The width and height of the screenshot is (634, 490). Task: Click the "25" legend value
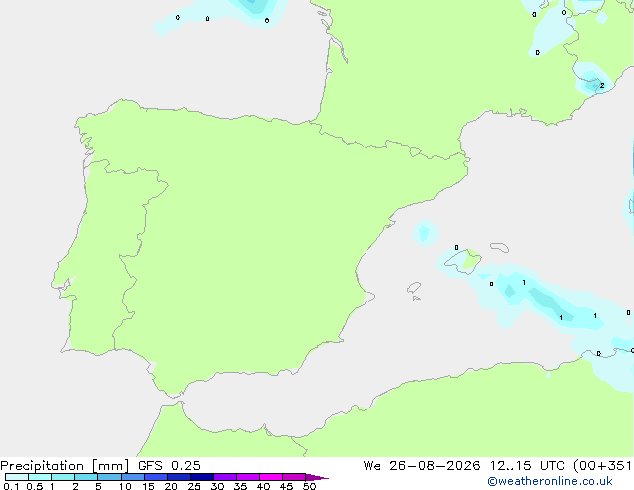[x=194, y=486]
